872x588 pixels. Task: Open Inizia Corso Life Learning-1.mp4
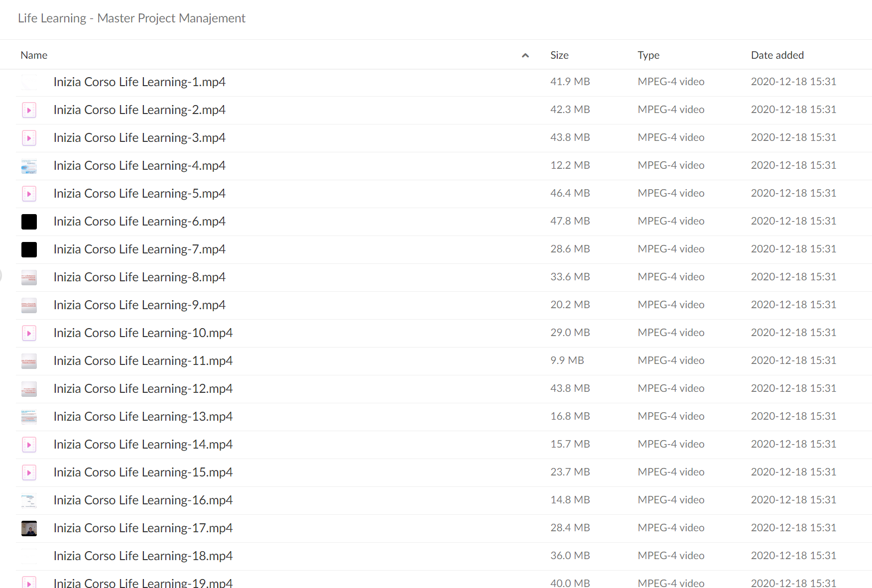[x=139, y=82]
